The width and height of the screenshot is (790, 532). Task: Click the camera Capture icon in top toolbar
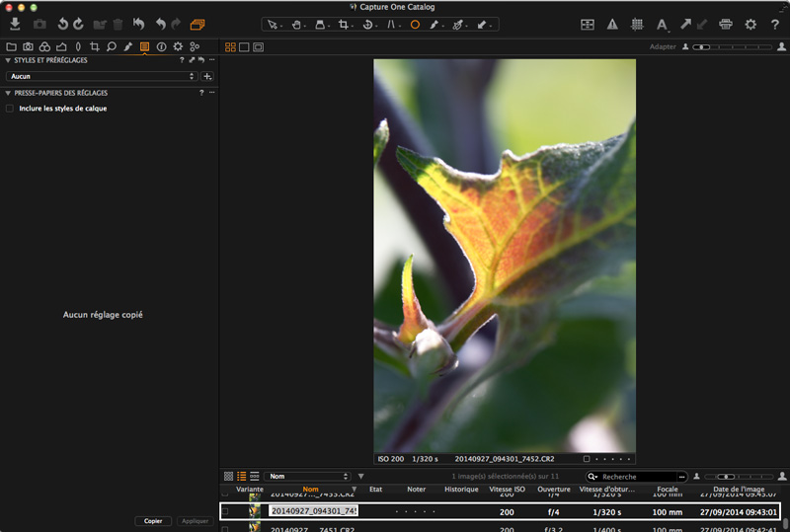[39, 24]
